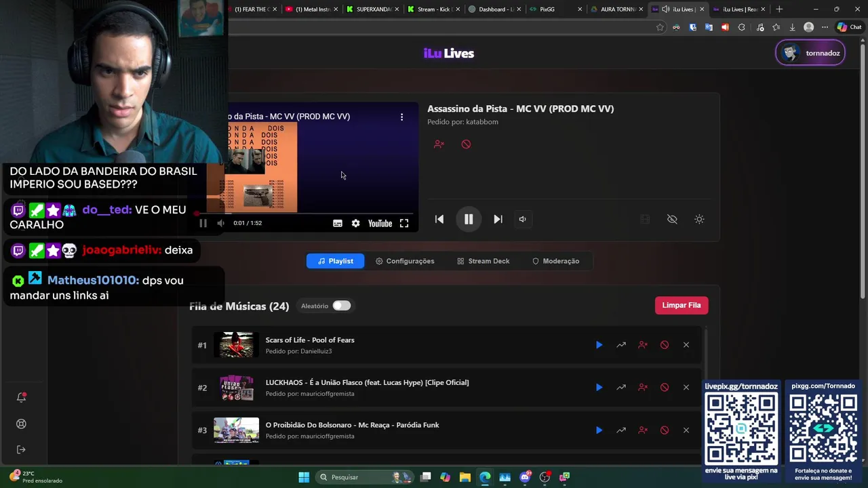
Task: Open Discord from the taskbar
Action: pos(525,477)
